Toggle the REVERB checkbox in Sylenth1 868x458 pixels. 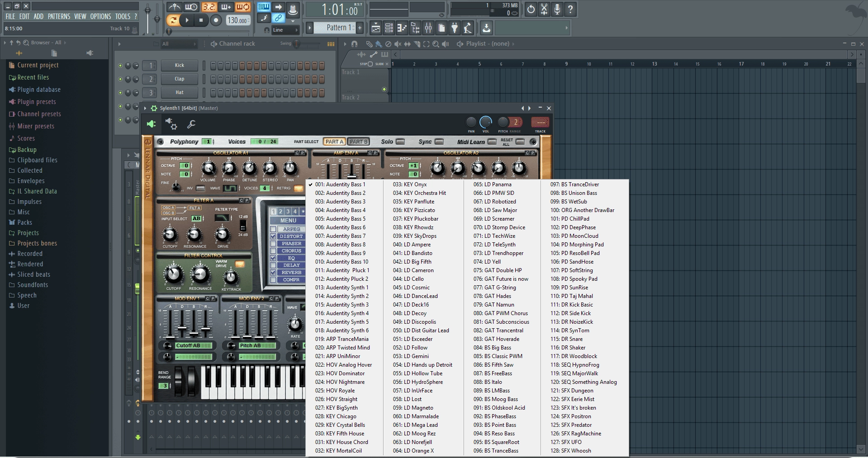(273, 273)
